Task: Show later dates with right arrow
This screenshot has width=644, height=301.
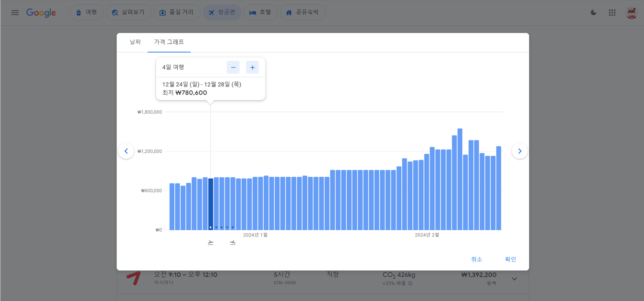Action: click(520, 151)
